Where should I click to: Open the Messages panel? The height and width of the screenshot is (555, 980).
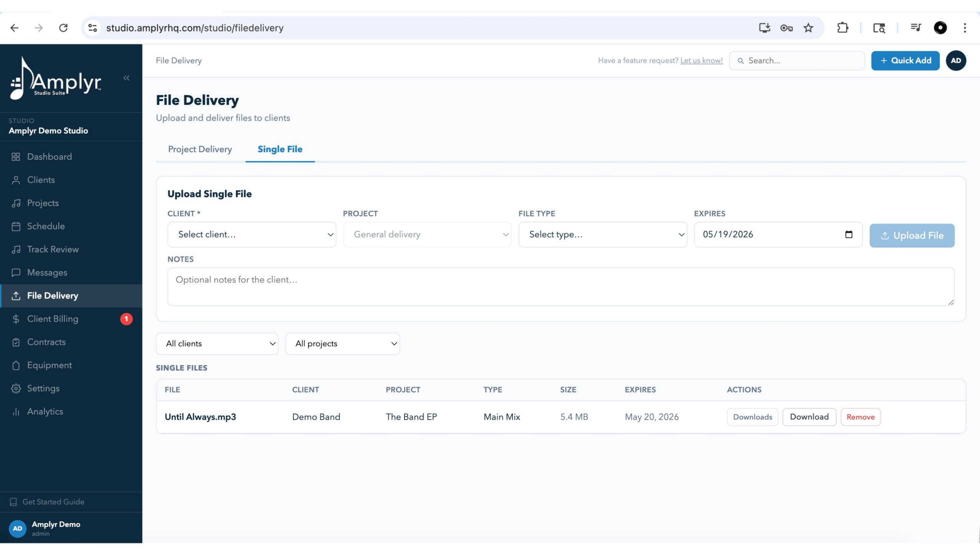[47, 272]
